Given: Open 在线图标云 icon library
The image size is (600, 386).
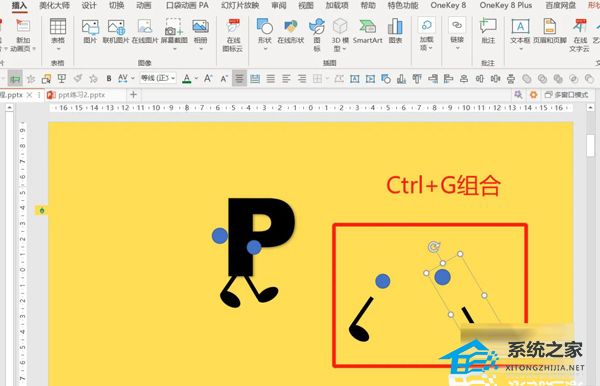Looking at the screenshot, I should pyautogui.click(x=233, y=35).
